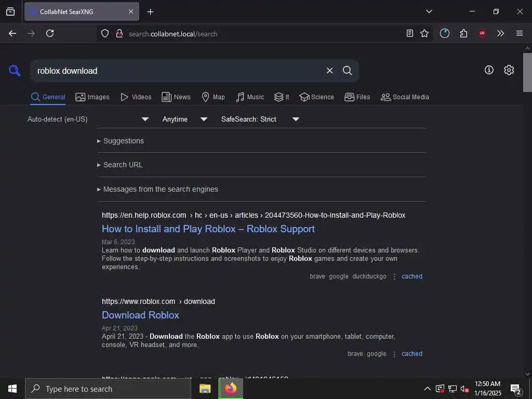Image resolution: width=532 pixels, height=399 pixels.
Task: Show site security lock info
Action: tap(119, 33)
